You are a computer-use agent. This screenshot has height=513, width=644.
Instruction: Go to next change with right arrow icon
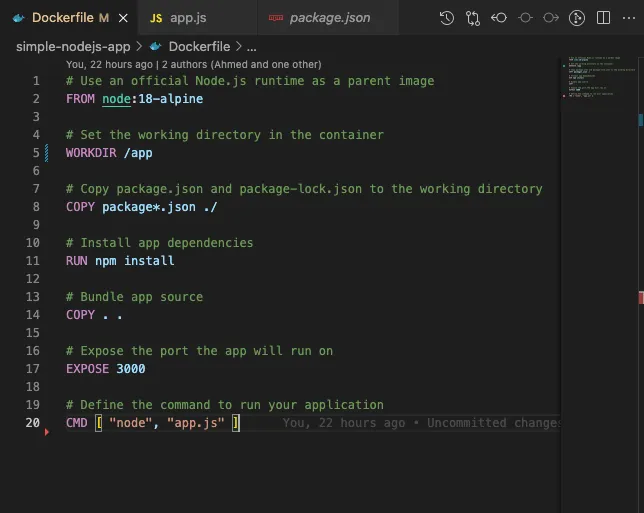[551, 18]
